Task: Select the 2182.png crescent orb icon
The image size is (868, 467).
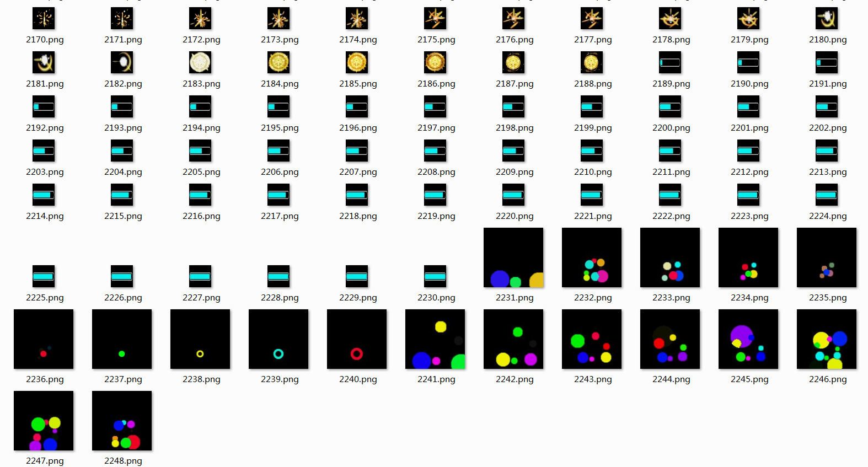Action: click(x=122, y=63)
